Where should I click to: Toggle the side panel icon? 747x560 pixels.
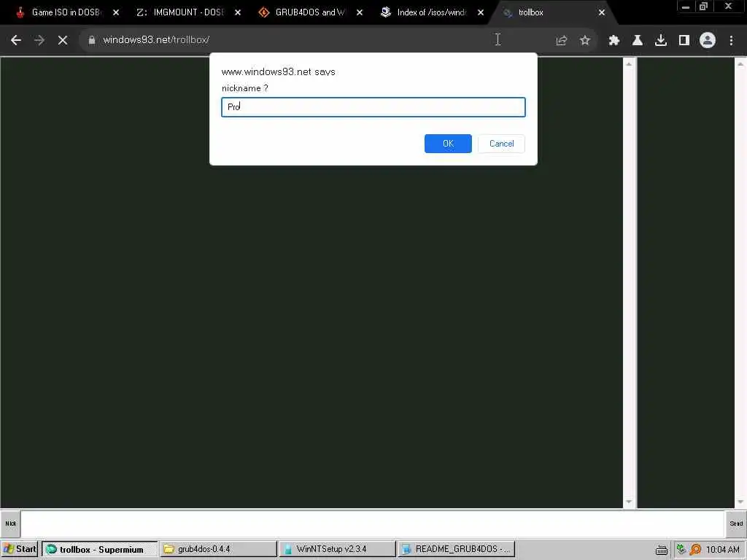684,41
